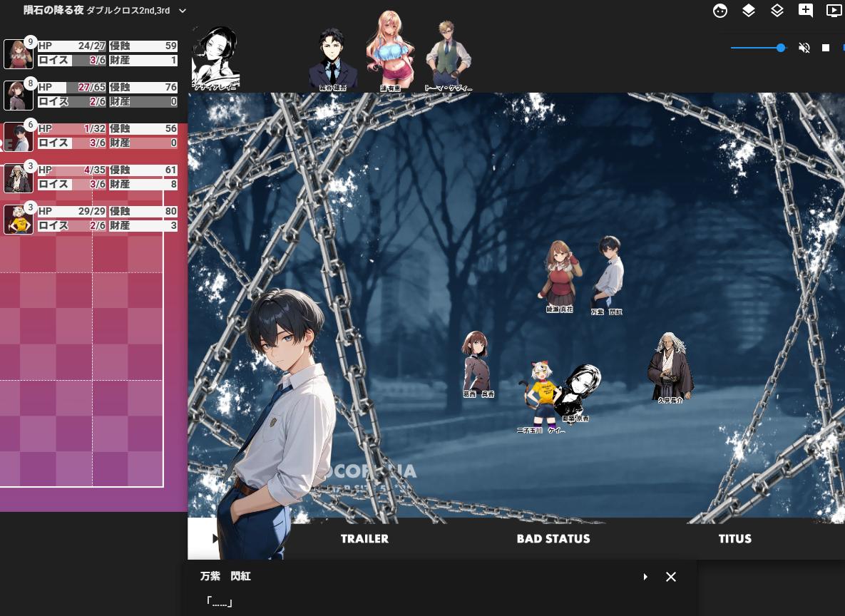Viewport: 845px width, 616px height.
Task: Select the TITUS tab
Action: 734,539
